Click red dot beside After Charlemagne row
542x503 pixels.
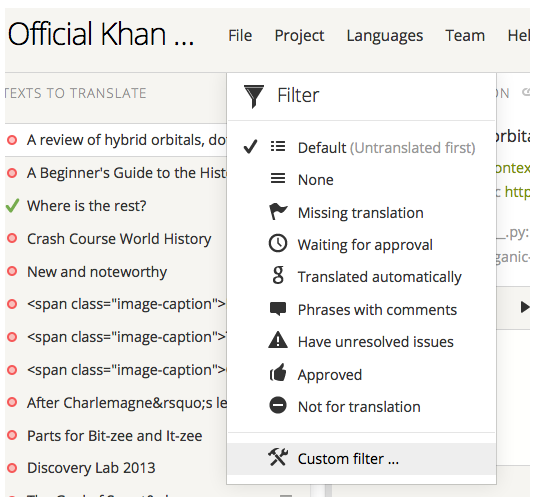tap(12, 402)
